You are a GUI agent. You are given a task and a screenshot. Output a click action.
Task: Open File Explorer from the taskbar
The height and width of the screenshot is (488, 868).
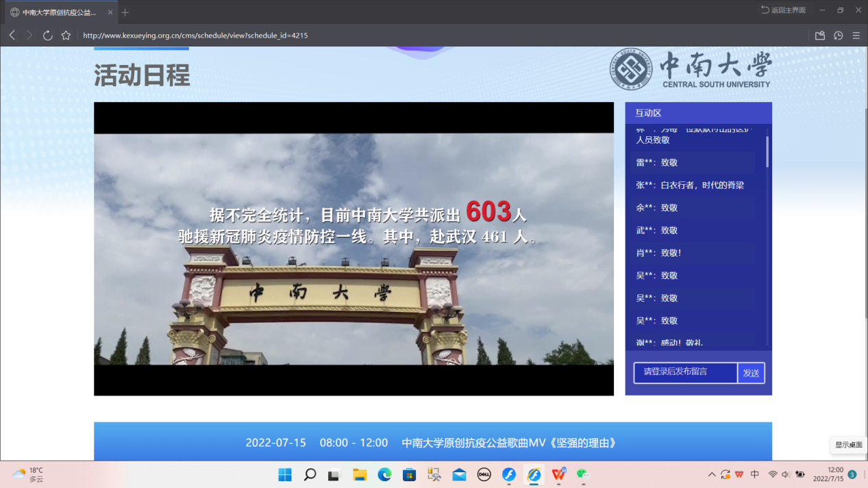click(360, 474)
